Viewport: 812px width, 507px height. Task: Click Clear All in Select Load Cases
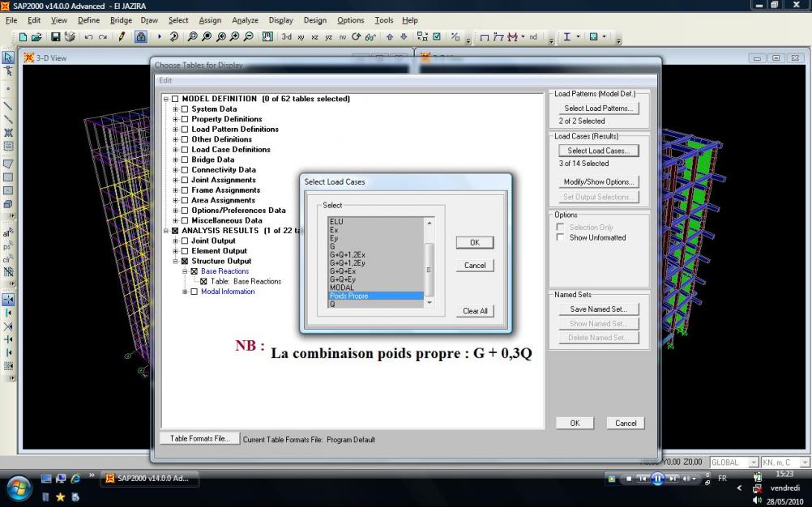(475, 311)
